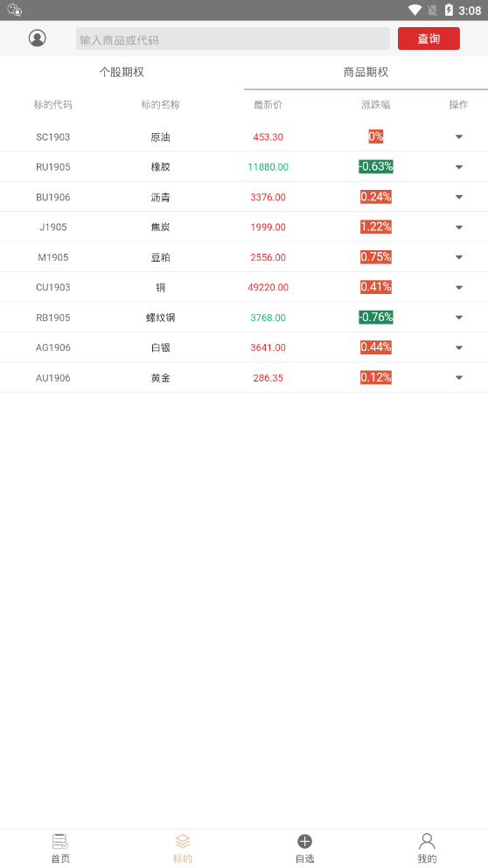Switch to 个股期权 tab
This screenshot has width=488, height=868.
click(122, 73)
